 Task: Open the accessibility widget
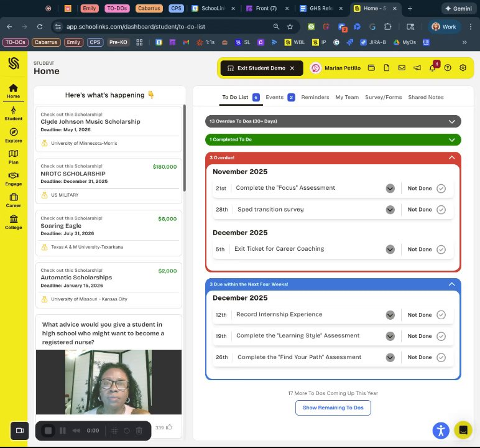coord(441,431)
